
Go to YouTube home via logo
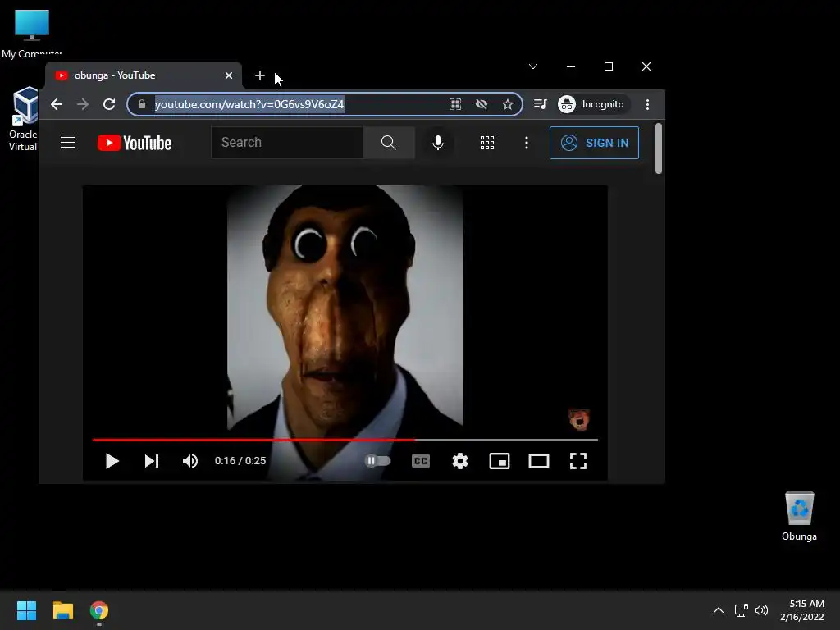135,143
